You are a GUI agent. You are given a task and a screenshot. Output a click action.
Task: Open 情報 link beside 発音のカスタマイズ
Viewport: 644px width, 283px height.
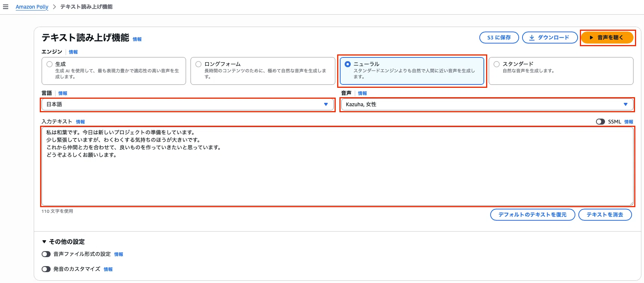(x=108, y=269)
